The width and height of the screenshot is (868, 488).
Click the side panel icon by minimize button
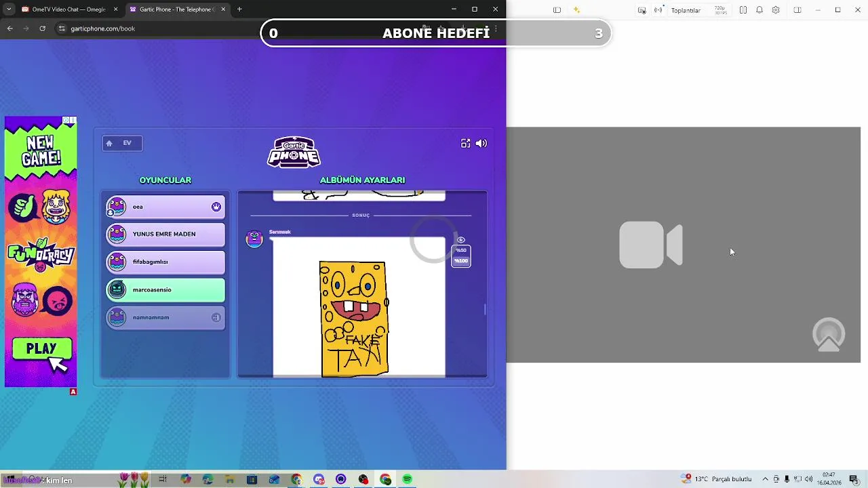tap(797, 10)
